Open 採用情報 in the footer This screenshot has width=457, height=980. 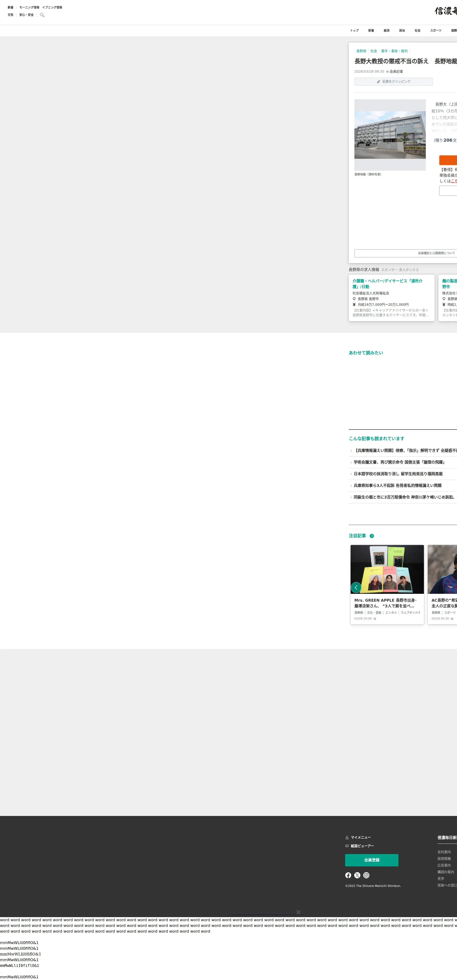(x=444, y=859)
